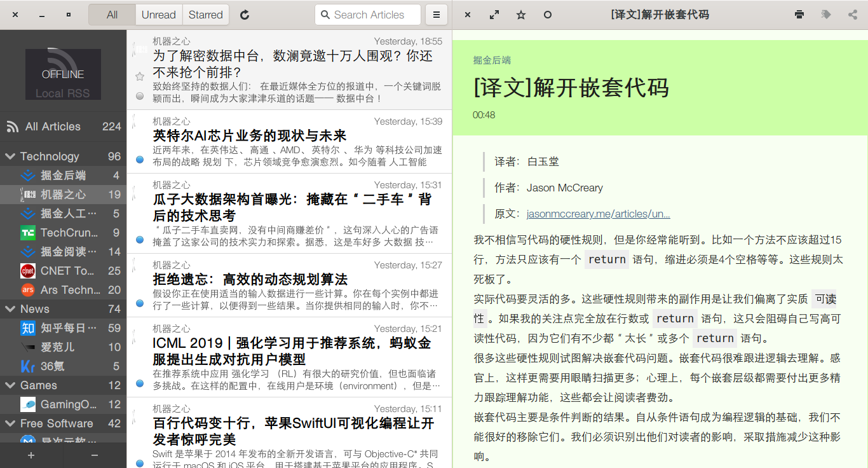Open the hamburger menu button
The height and width of the screenshot is (468, 868).
tap(436, 15)
